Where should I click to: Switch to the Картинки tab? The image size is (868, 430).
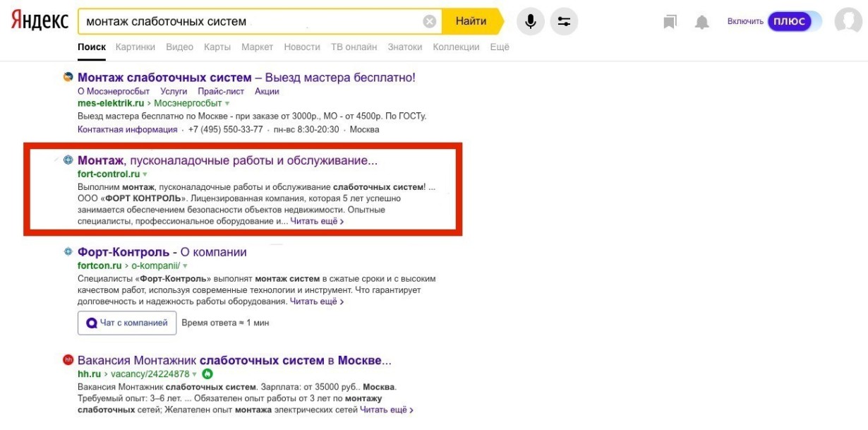135,47
